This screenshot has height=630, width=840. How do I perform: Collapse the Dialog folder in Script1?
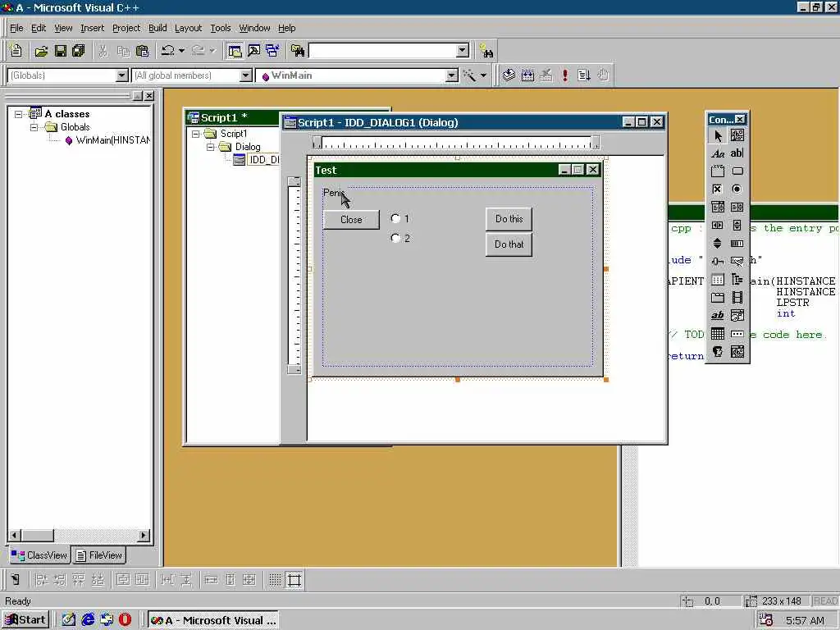pos(211,147)
